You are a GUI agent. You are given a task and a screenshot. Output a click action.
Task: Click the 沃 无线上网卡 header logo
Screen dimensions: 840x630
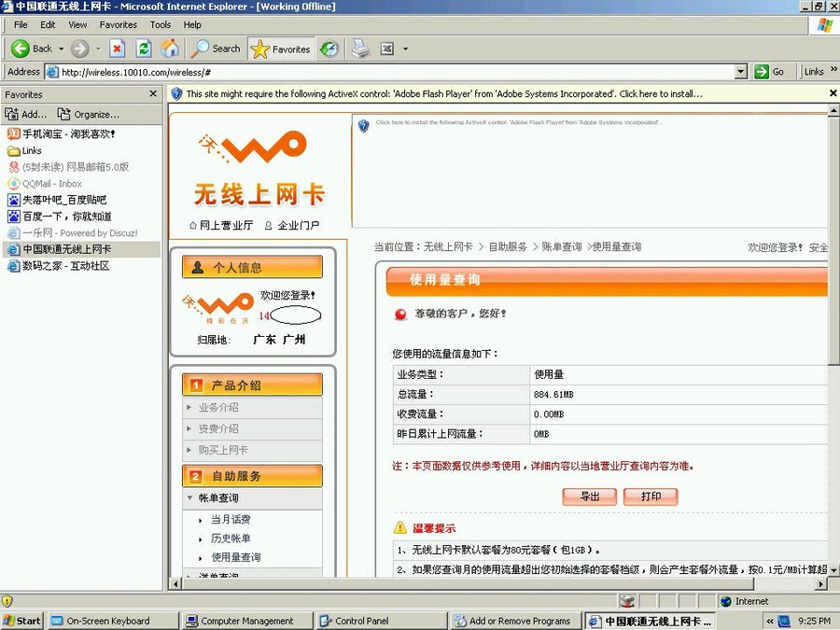[259, 169]
